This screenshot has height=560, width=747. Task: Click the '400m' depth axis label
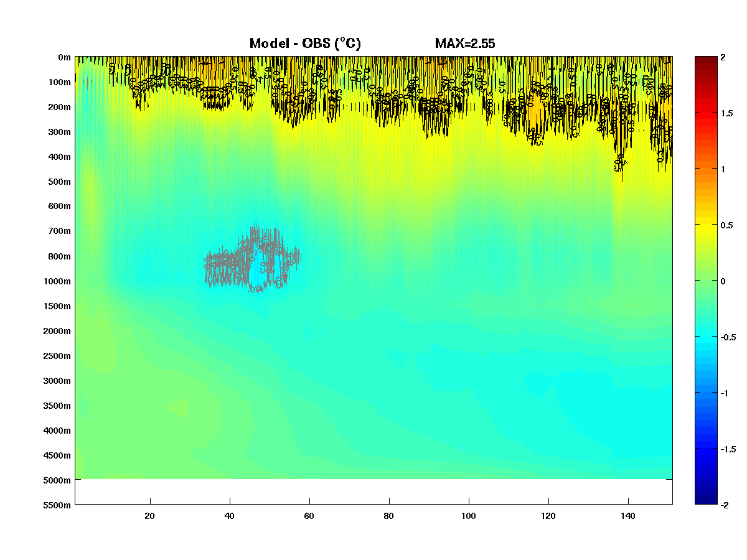tap(60, 157)
